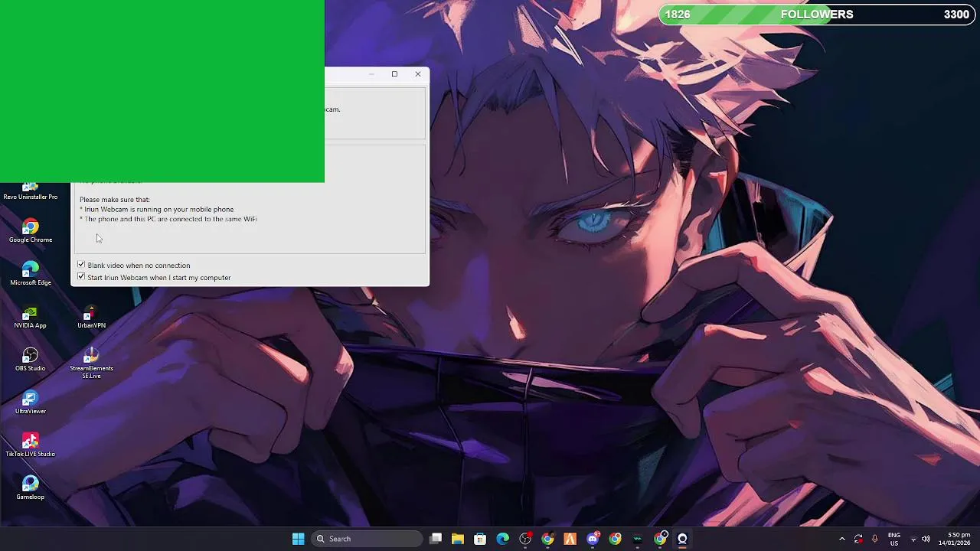Switch to Iriun Webcam taskbar icon

pos(682,539)
